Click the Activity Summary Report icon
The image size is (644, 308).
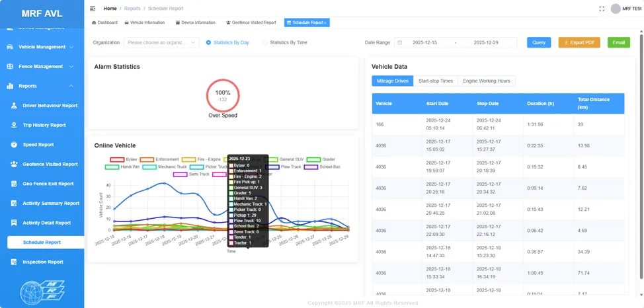(14, 204)
